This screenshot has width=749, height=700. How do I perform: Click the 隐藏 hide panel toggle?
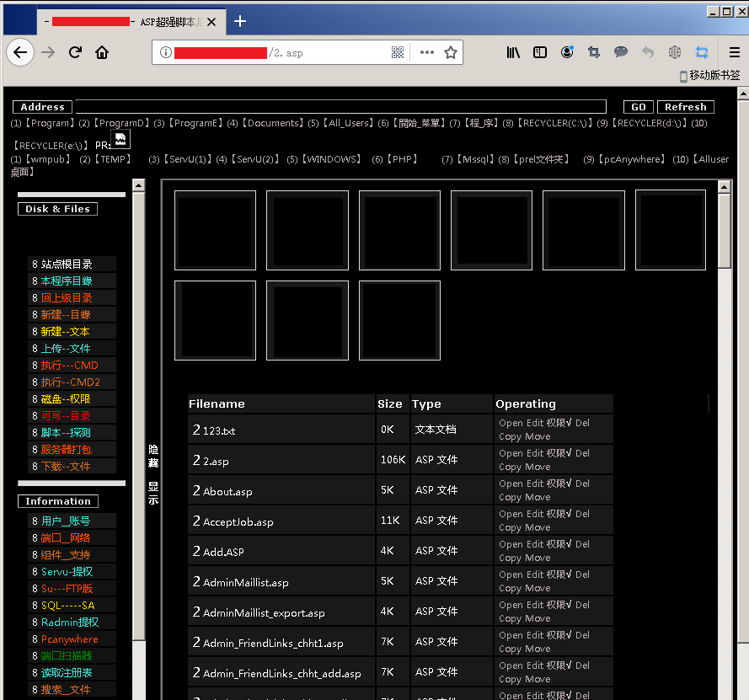(x=153, y=456)
